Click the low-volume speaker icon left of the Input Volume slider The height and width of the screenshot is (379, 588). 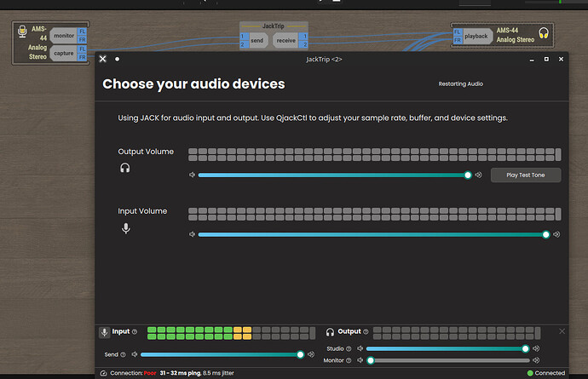click(192, 235)
